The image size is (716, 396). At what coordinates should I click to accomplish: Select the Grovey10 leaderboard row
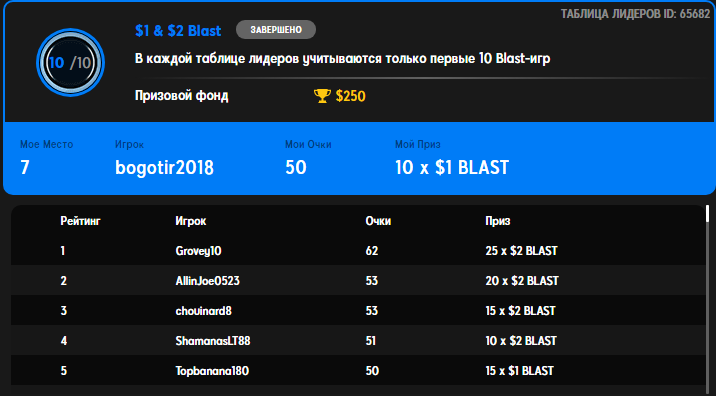tap(358, 251)
